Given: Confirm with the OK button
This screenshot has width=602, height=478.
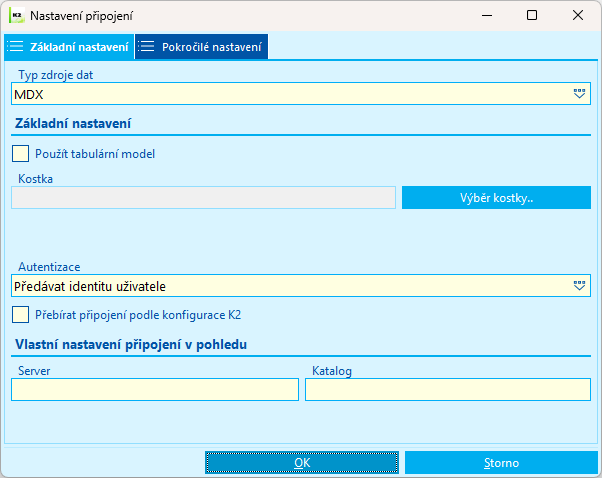Looking at the screenshot, I should 302,463.
